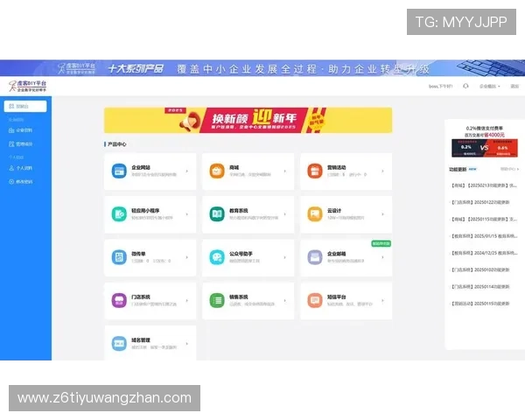Open 【教育系统】2025/01/15 update entry
Screen dimensions: 525x420
click(484, 236)
